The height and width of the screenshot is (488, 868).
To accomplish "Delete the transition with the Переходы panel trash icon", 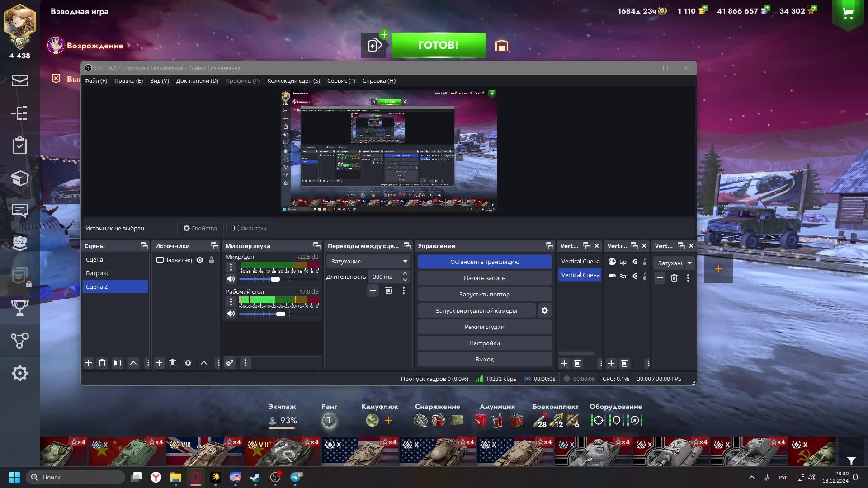I will tap(388, 291).
